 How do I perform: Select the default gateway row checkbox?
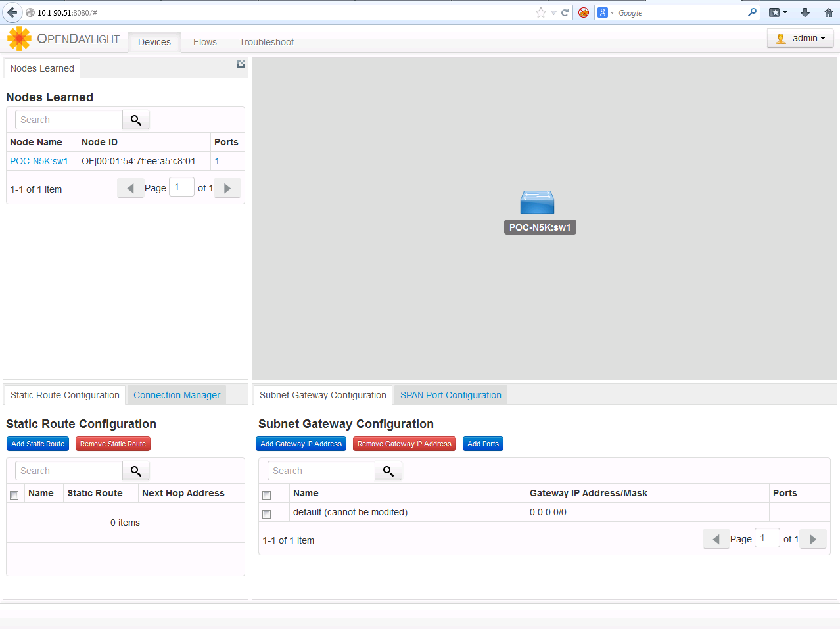[x=266, y=514]
